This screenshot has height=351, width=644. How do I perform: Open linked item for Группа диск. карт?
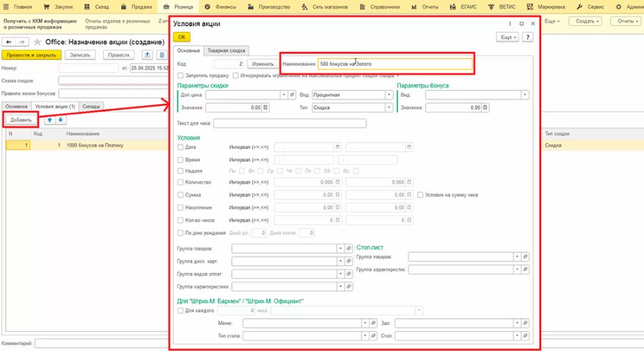348,261
